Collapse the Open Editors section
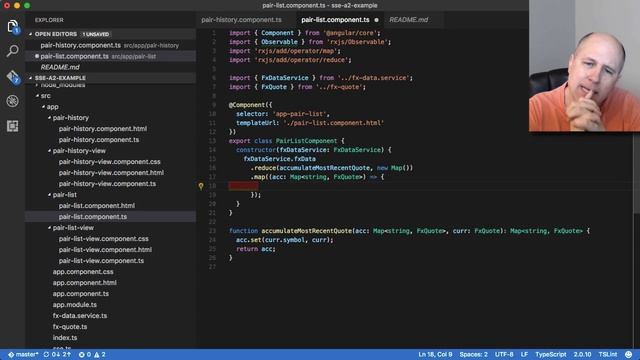This screenshot has width=640, height=360. point(31,34)
